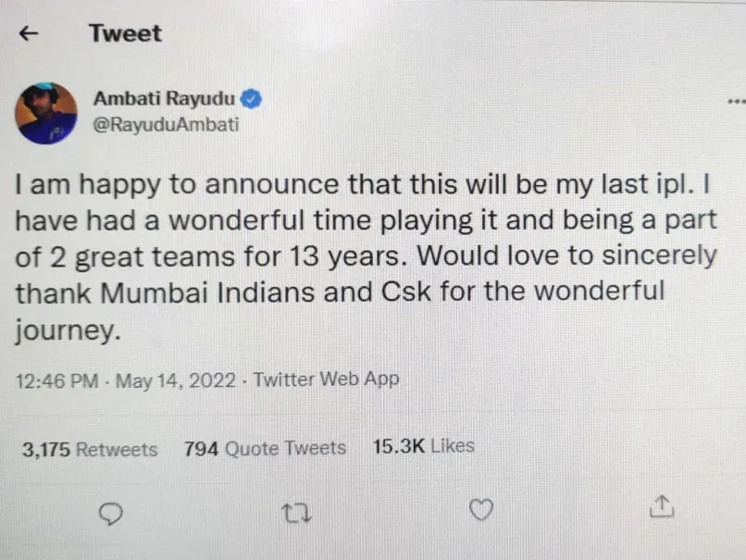View the 3,175 Retweets list

(89, 450)
